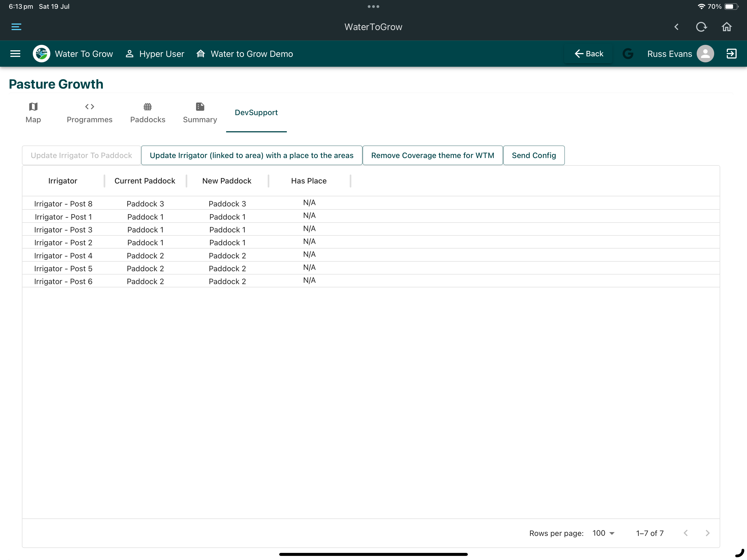Click Update Irrigator linked to area button

252,155
